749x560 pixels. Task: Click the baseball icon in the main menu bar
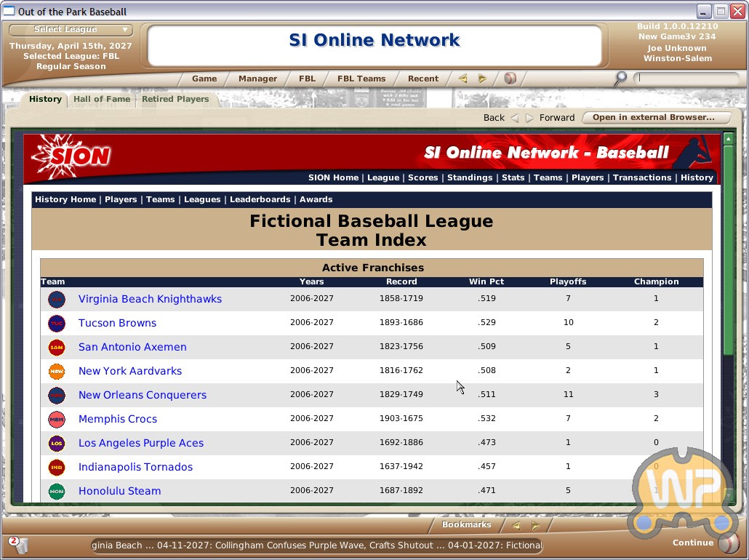[x=510, y=79]
